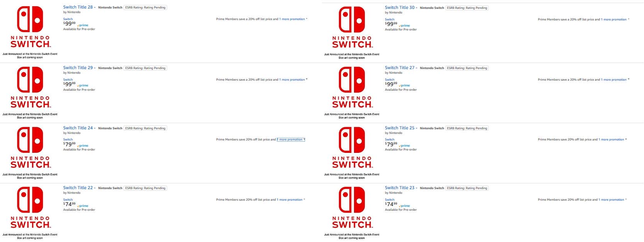
Task: Click the ESRB Rating Pending badge for Switch Title 25
Action: (467, 128)
